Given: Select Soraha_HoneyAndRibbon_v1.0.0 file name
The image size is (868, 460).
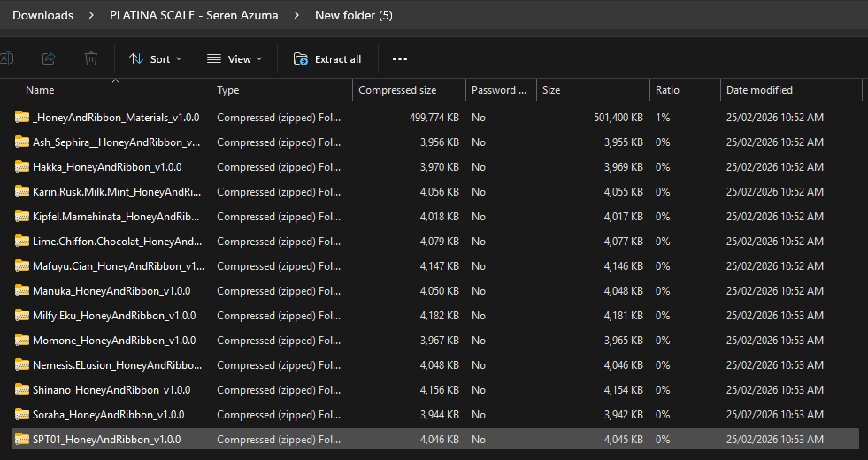Looking at the screenshot, I should coord(109,415).
